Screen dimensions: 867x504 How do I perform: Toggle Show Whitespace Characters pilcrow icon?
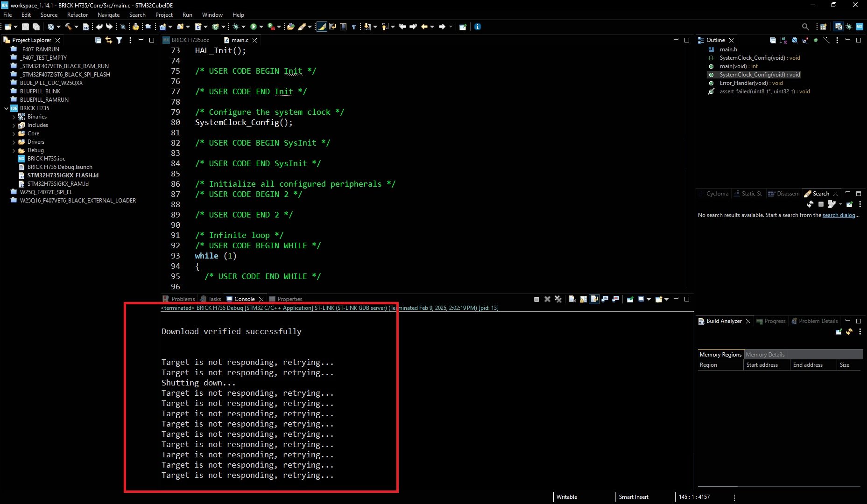pos(354,27)
